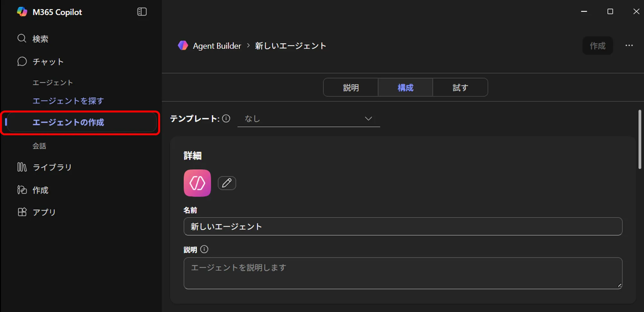Screen dimensions: 644x312
Task: Switch to the 構成 tab
Action: coord(405,87)
